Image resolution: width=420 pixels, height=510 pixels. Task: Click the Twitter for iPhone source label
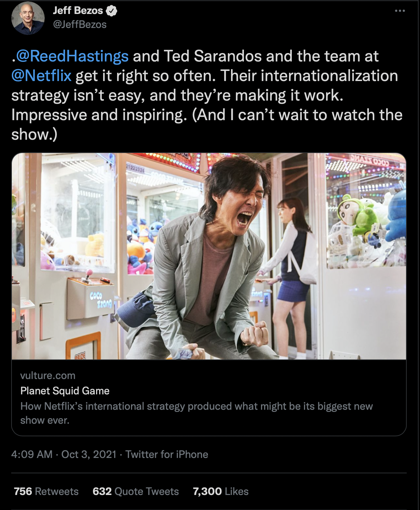click(x=167, y=454)
